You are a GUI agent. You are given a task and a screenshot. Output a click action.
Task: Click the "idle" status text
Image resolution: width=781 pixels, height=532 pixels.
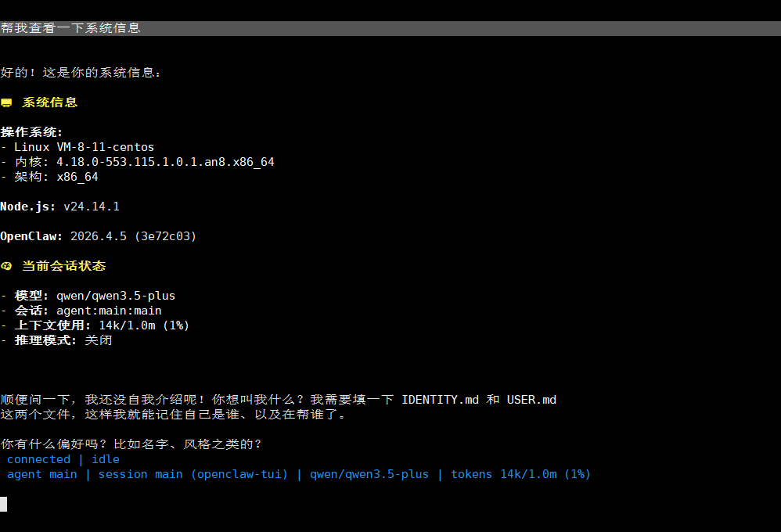click(x=106, y=459)
